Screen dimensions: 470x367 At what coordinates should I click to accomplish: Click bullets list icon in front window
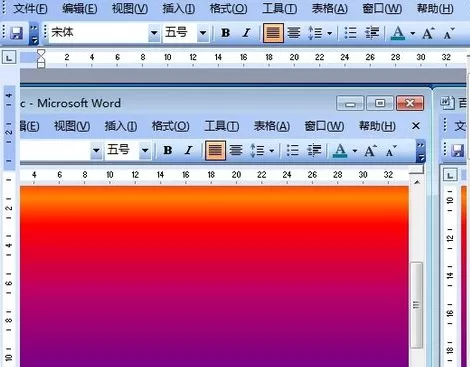tap(292, 150)
